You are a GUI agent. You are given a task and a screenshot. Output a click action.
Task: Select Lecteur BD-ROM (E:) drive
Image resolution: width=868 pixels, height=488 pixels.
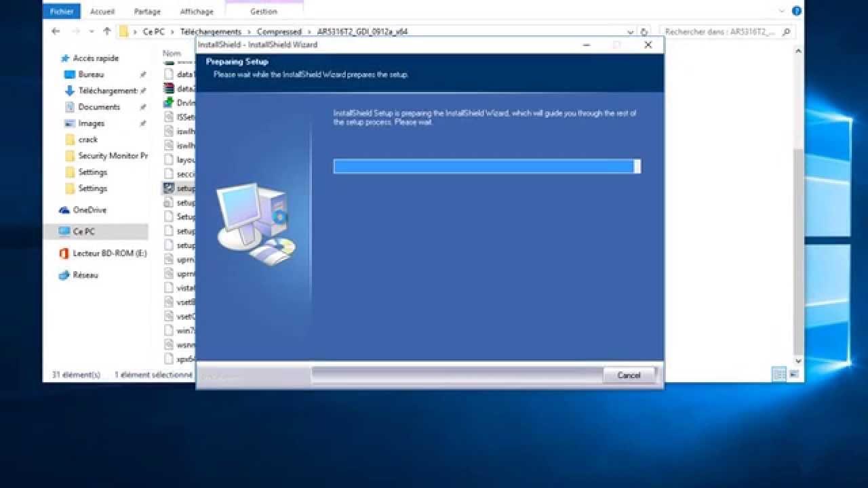pyautogui.click(x=109, y=253)
